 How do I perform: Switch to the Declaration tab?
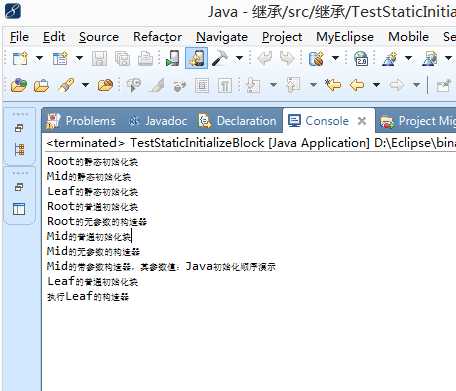coord(237,121)
